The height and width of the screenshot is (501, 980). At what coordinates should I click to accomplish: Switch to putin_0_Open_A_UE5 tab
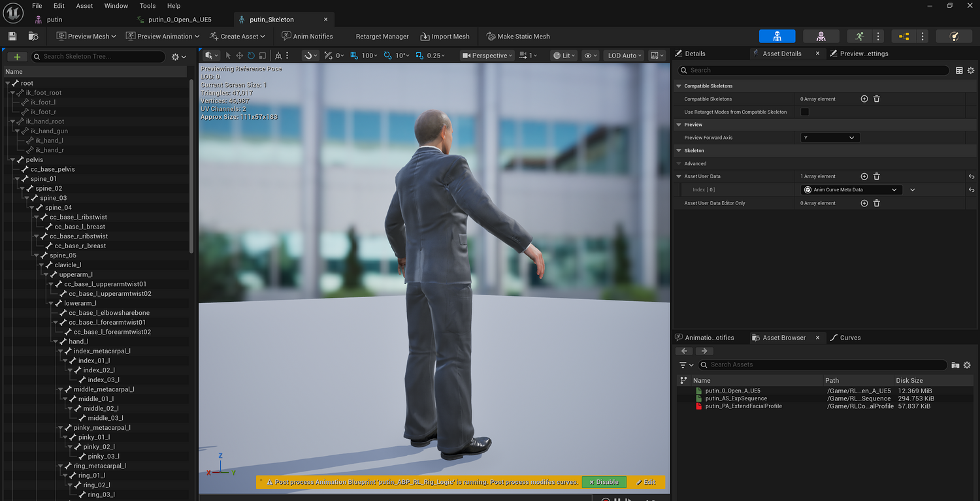coord(180,20)
